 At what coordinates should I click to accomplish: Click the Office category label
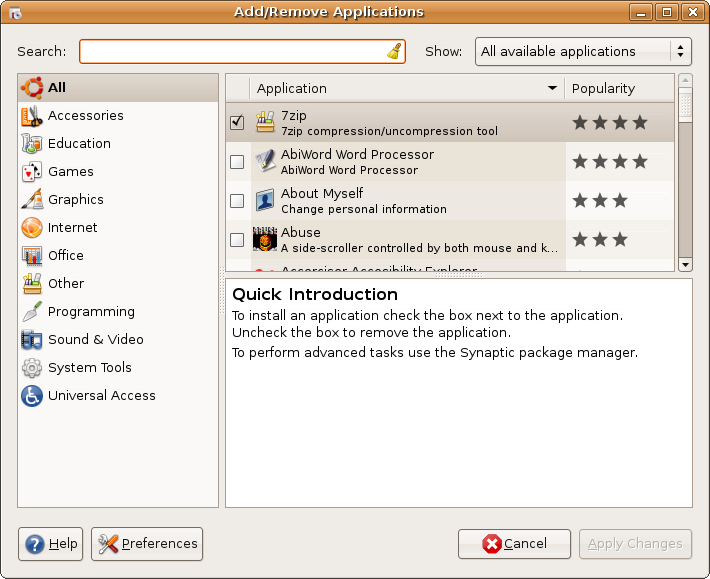(66, 255)
